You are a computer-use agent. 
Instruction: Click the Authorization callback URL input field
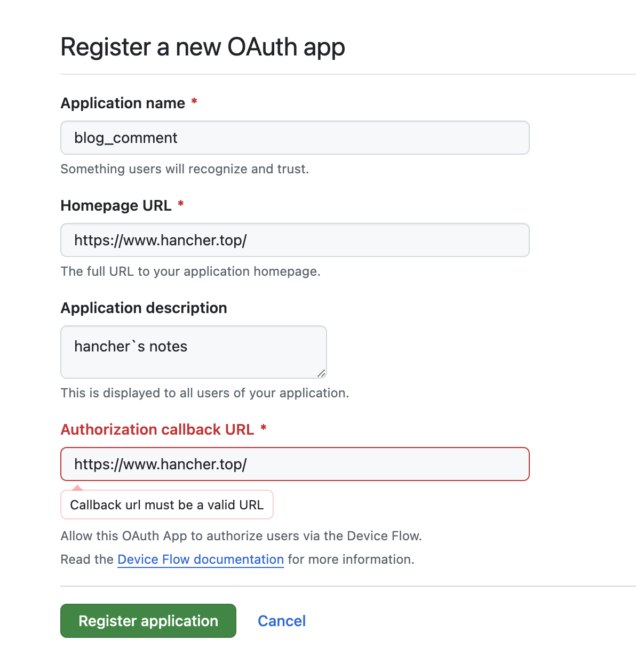pyautogui.click(x=295, y=464)
